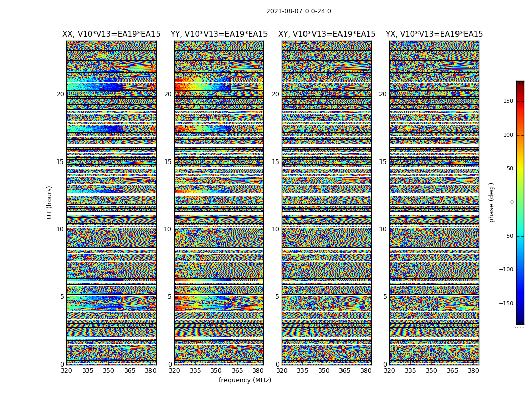Click the 15 hour tick of the XX panel
Image resolution: width=532 pixels, height=405 pixels.
pos(60,161)
